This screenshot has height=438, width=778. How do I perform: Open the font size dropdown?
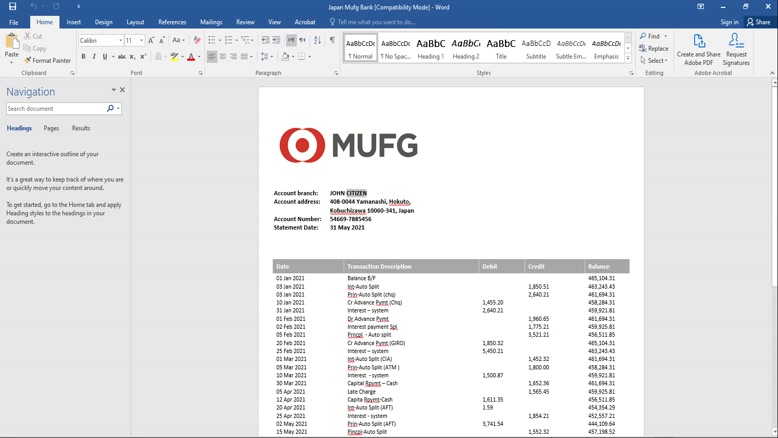[141, 41]
